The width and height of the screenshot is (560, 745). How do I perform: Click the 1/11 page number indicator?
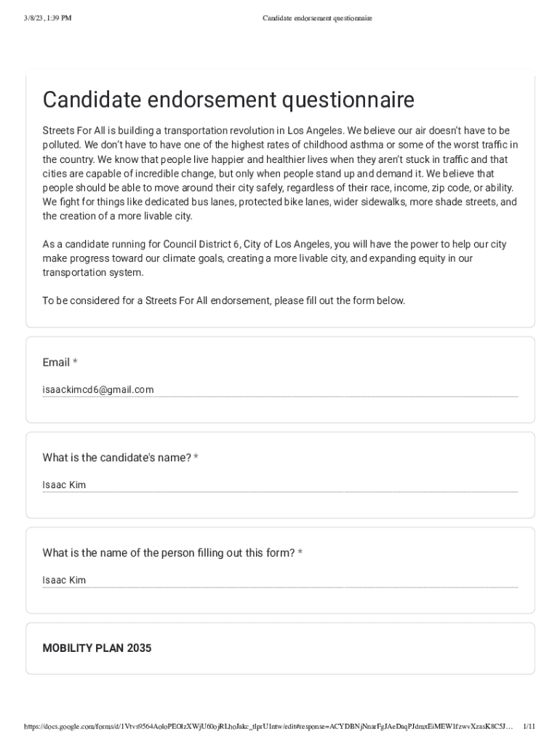[529, 726]
